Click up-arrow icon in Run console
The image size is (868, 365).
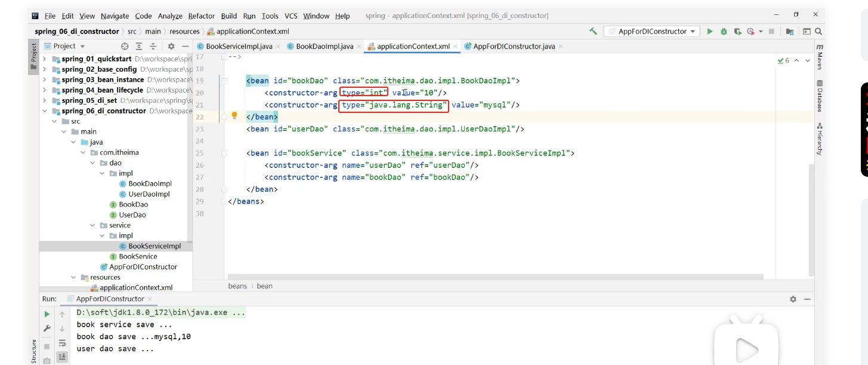point(62,314)
